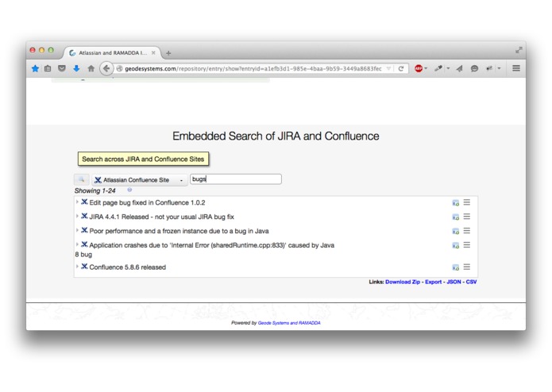Reload the page with refresh icon
The width and height of the screenshot is (552, 392).
(401, 68)
